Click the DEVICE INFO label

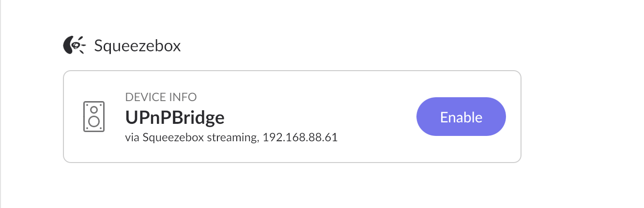[x=161, y=97]
